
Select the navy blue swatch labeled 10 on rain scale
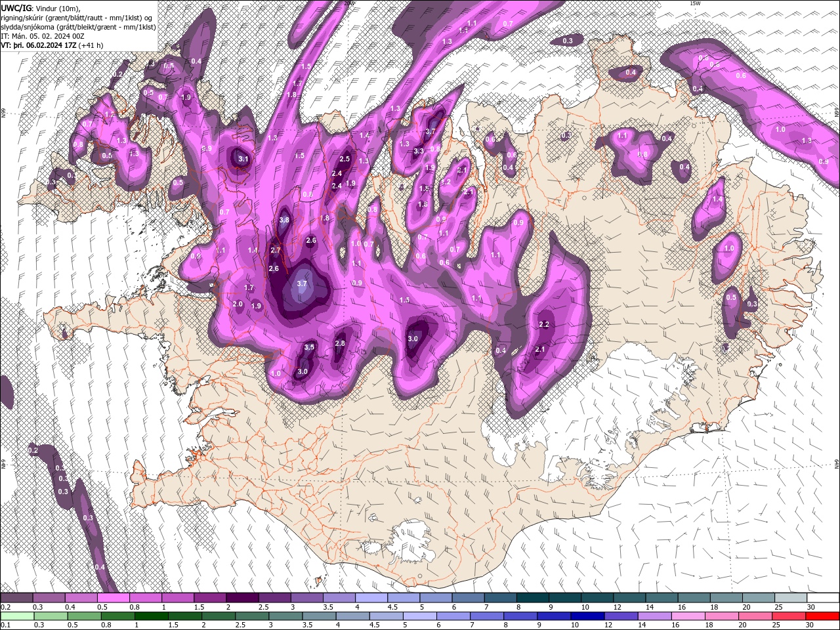pyautogui.click(x=586, y=616)
